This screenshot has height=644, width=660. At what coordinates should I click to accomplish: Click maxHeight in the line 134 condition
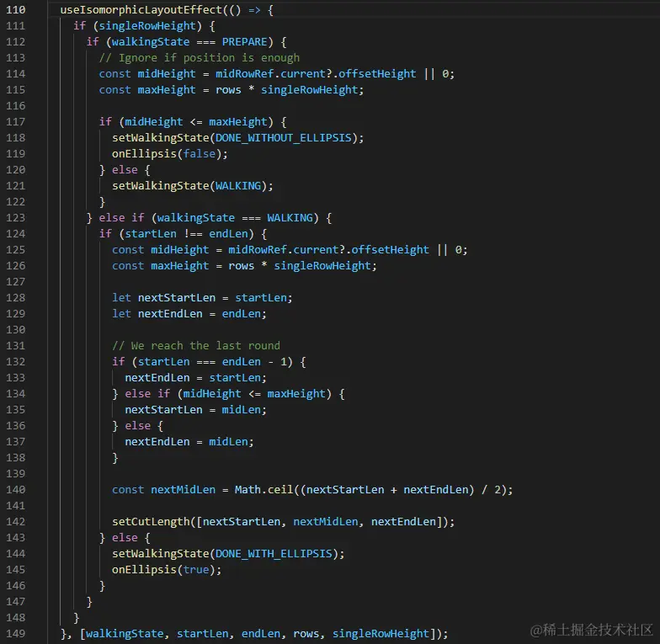(296, 394)
